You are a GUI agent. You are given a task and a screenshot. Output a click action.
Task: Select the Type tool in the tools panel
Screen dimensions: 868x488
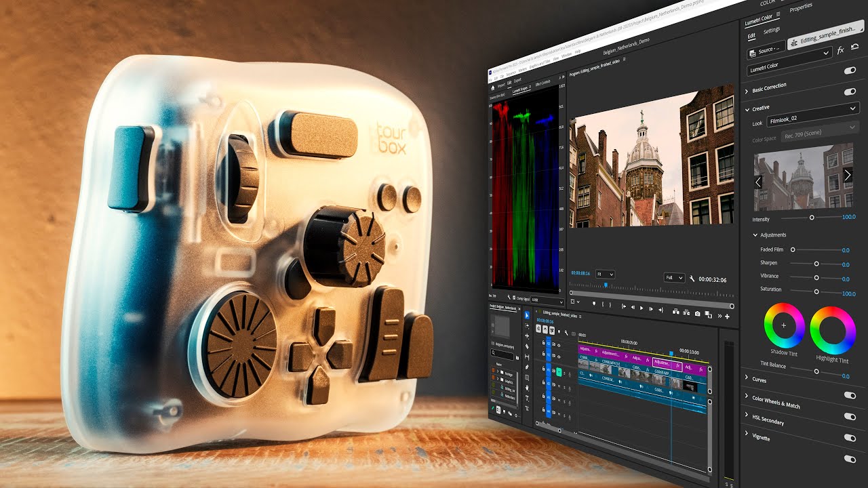coord(528,400)
